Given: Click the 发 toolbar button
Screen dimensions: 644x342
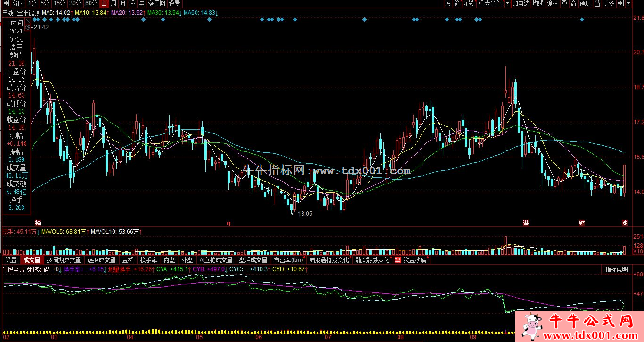Looking at the screenshot, I should (448, 3).
